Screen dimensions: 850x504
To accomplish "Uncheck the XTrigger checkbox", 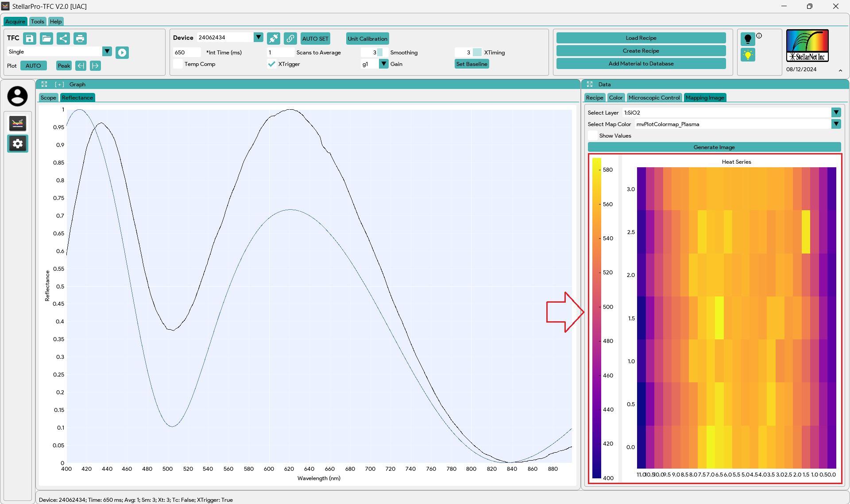I will 272,64.
